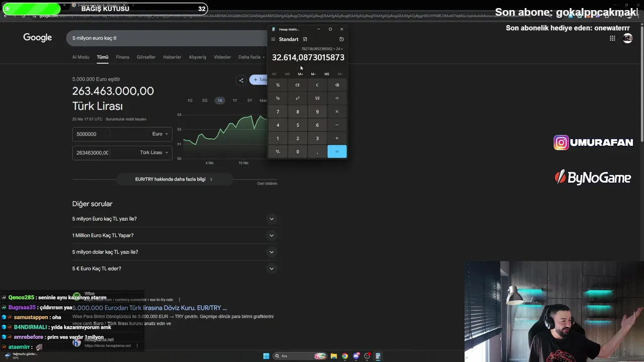Open Wise Euro to Türk lirası result link
The width and height of the screenshot is (644, 362).
point(149,308)
